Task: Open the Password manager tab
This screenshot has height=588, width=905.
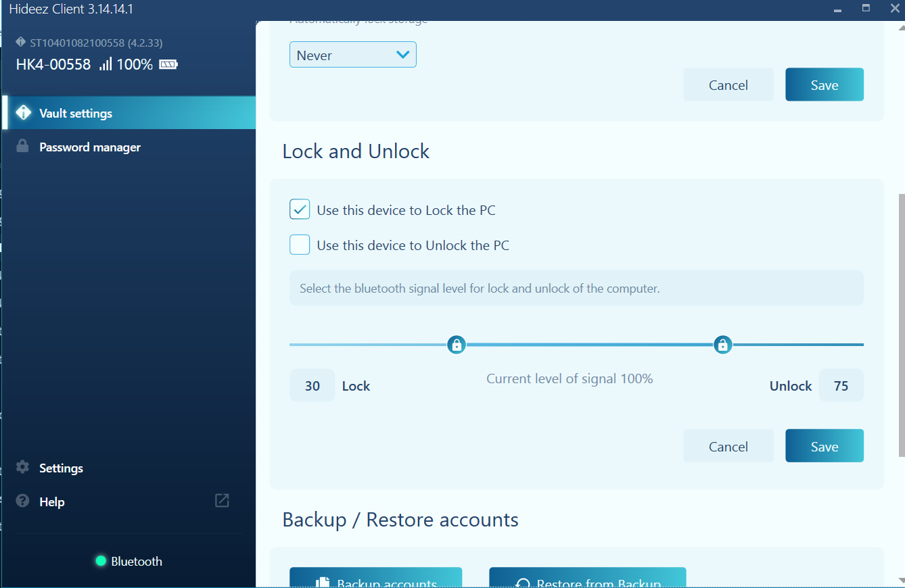Action: pyautogui.click(x=90, y=147)
